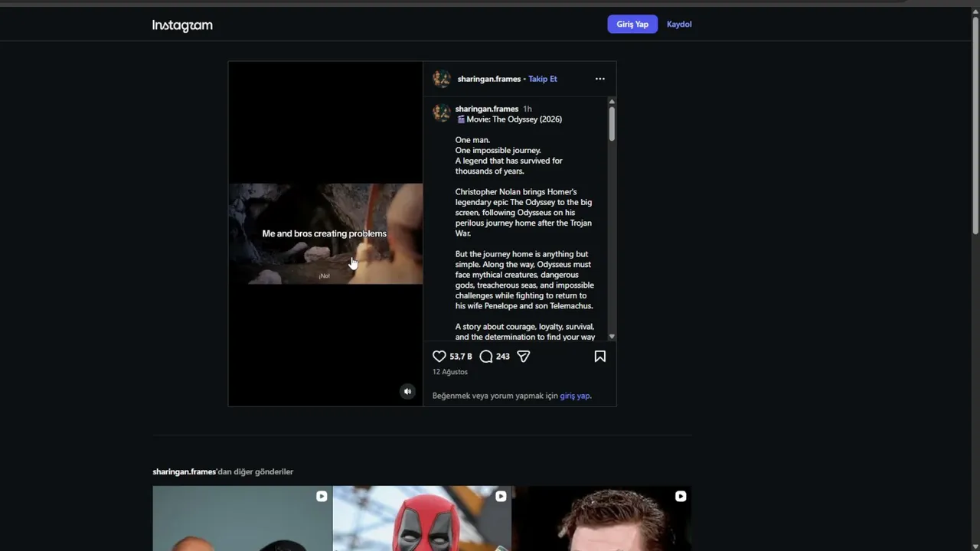Click the 'One man.' caption line

(x=472, y=140)
